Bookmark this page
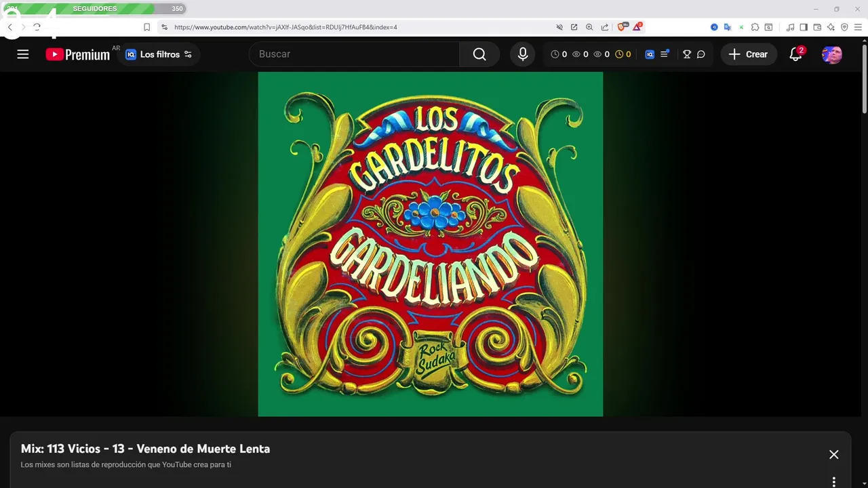Screen dimensions: 868x488 point(146,27)
